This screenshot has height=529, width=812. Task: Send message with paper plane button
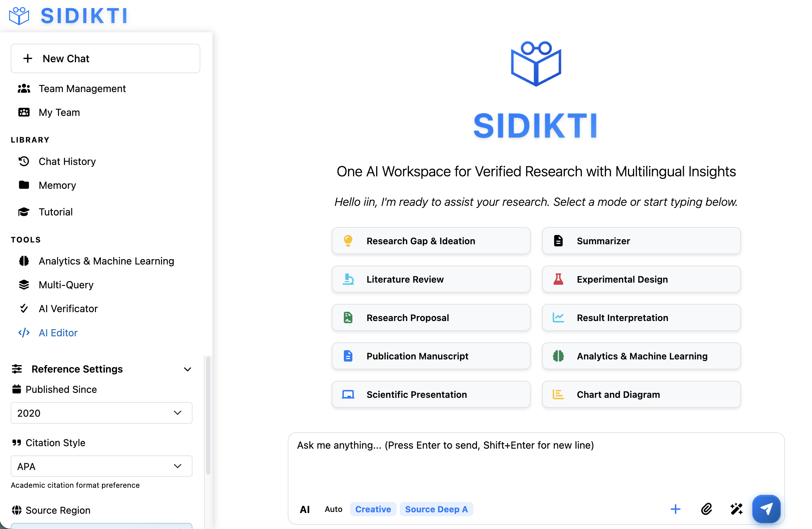click(x=767, y=509)
